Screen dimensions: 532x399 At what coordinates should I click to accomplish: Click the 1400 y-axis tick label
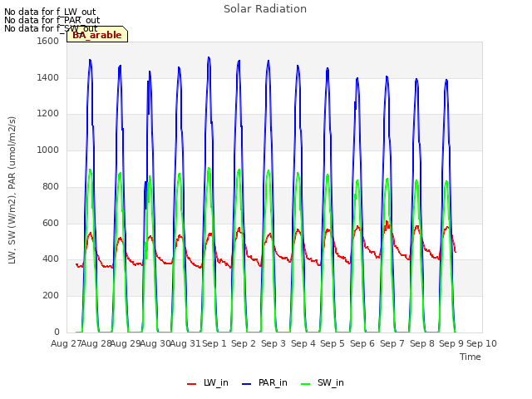[x=48, y=77]
